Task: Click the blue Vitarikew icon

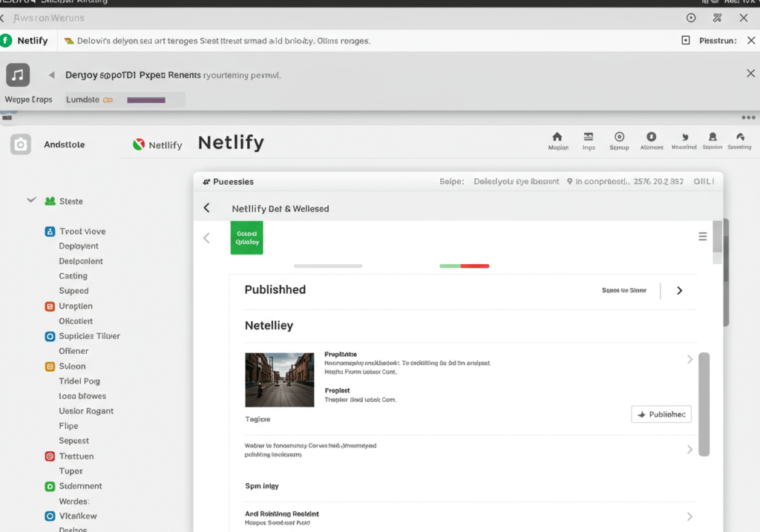Action: [50, 516]
